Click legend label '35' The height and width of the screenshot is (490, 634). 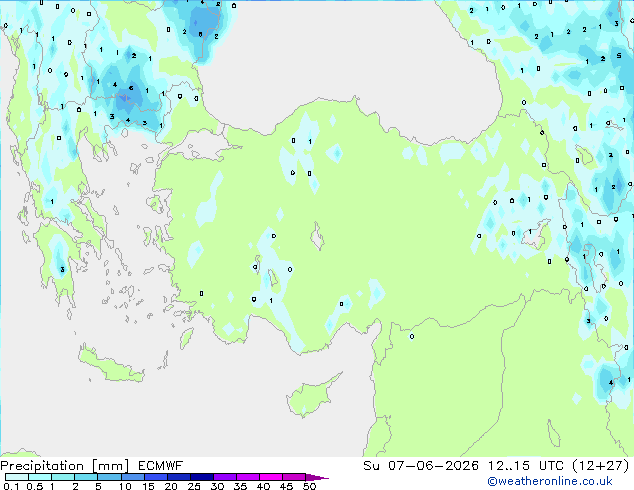(240, 486)
